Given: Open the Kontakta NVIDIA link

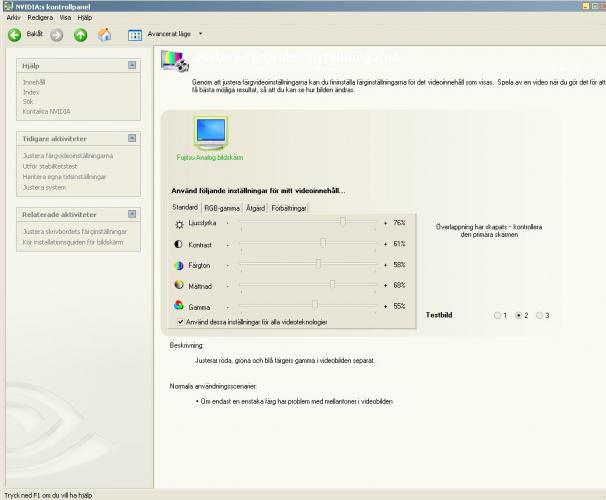Looking at the screenshot, I should [47, 111].
